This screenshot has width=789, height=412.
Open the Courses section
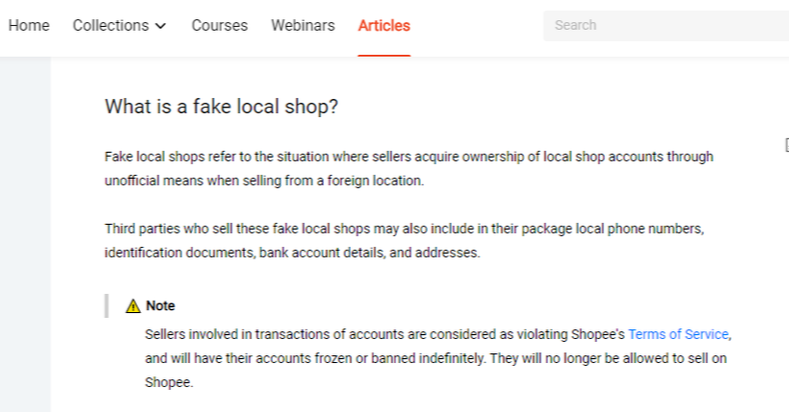click(x=219, y=26)
